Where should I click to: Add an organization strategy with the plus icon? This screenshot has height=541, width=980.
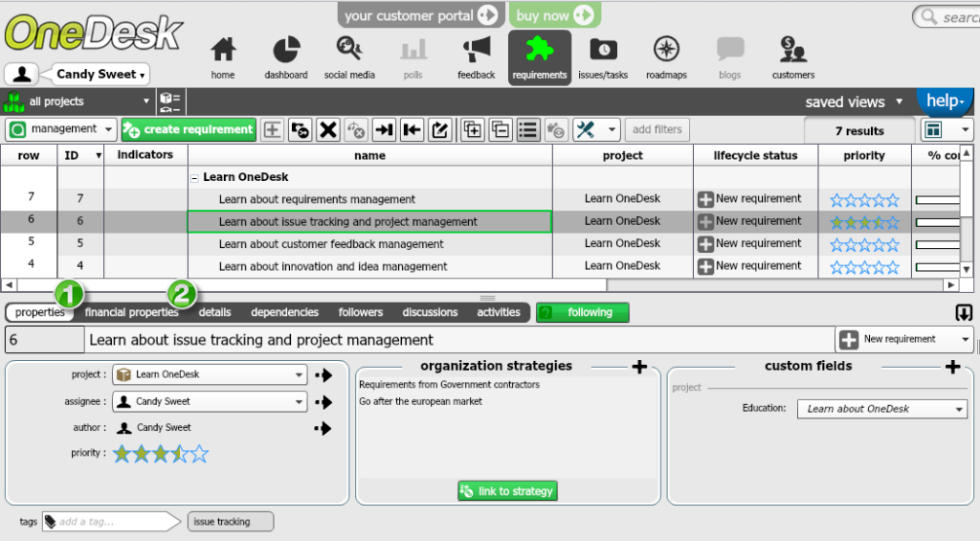639,367
